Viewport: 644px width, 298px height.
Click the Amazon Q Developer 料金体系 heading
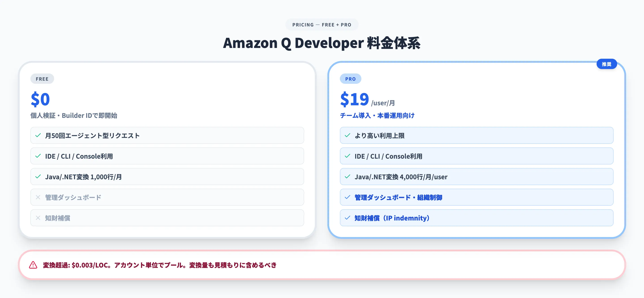(x=322, y=43)
